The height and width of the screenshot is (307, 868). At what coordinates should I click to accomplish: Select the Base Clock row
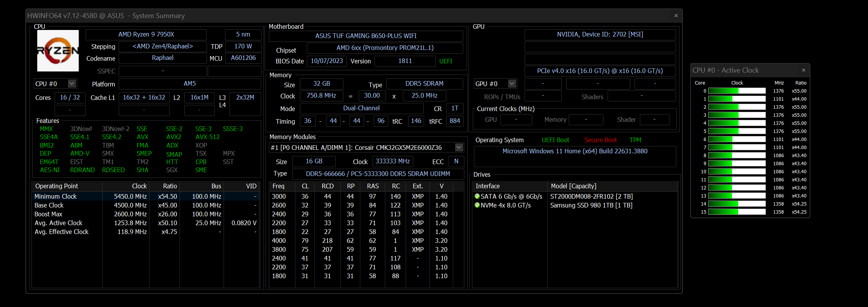[146, 205]
